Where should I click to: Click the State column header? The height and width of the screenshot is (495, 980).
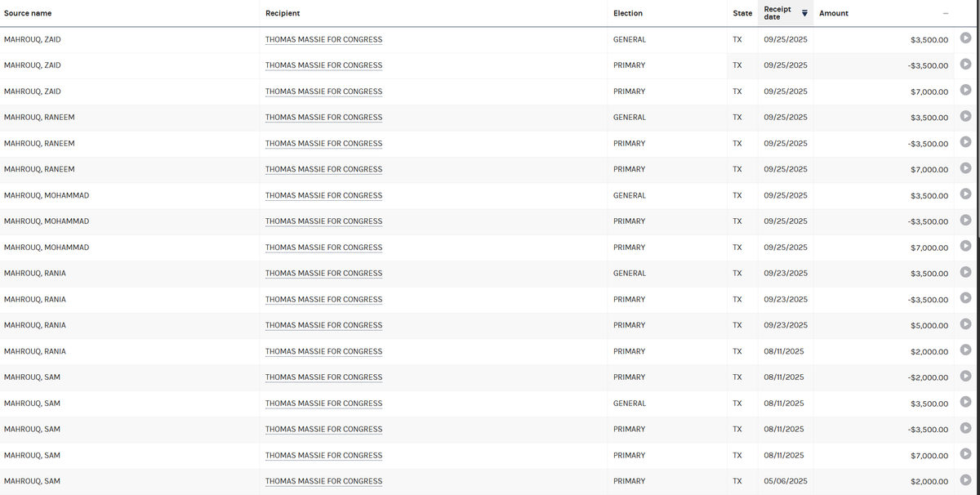click(742, 13)
